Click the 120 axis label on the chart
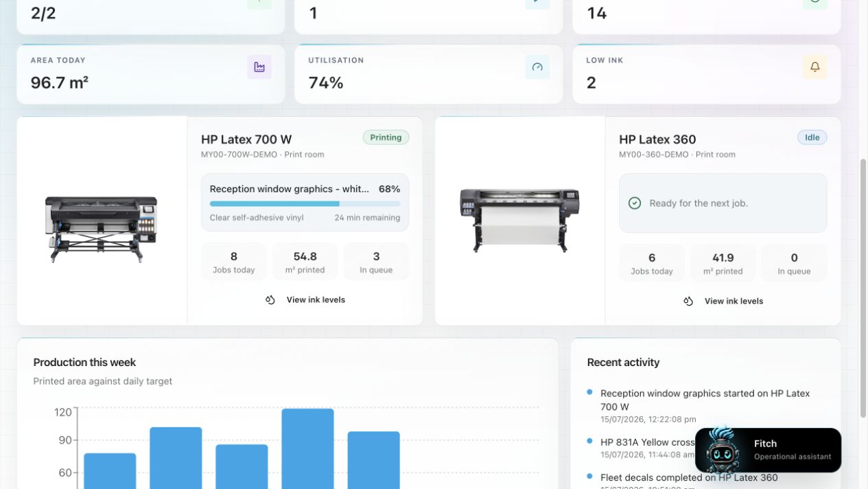Image resolution: width=868 pixels, height=489 pixels. [62, 413]
